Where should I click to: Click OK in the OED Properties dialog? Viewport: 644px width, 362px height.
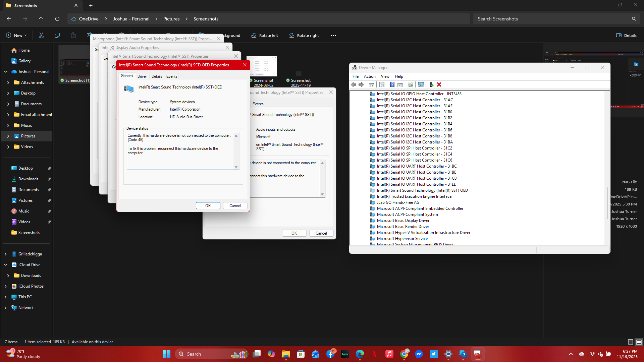[x=208, y=205]
